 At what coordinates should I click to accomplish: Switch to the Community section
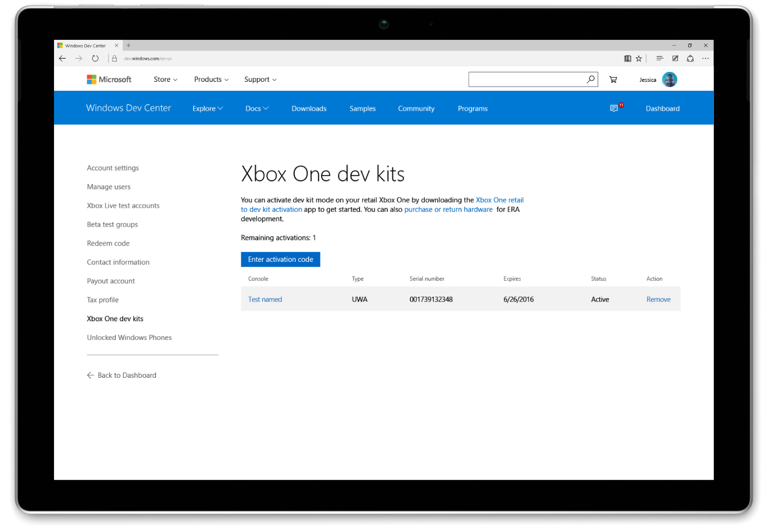click(x=416, y=108)
